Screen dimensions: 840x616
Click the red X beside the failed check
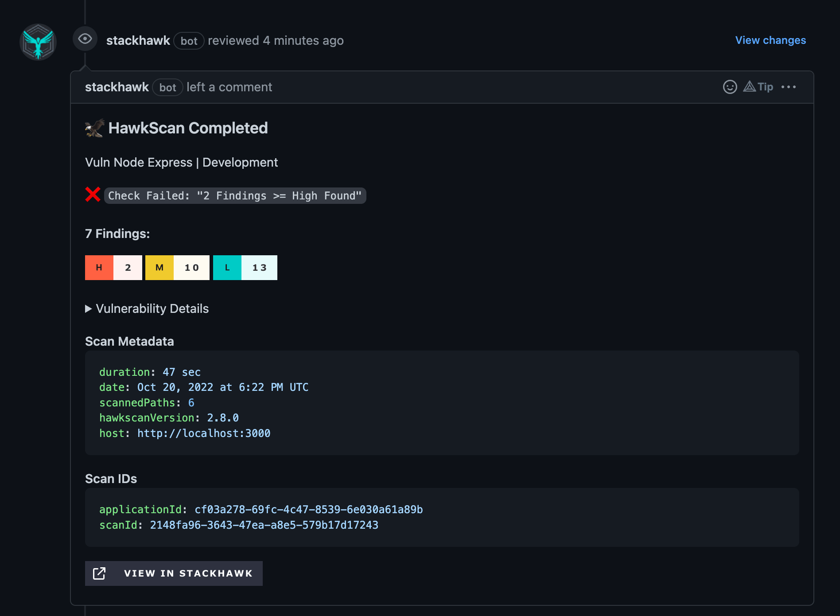pos(92,195)
